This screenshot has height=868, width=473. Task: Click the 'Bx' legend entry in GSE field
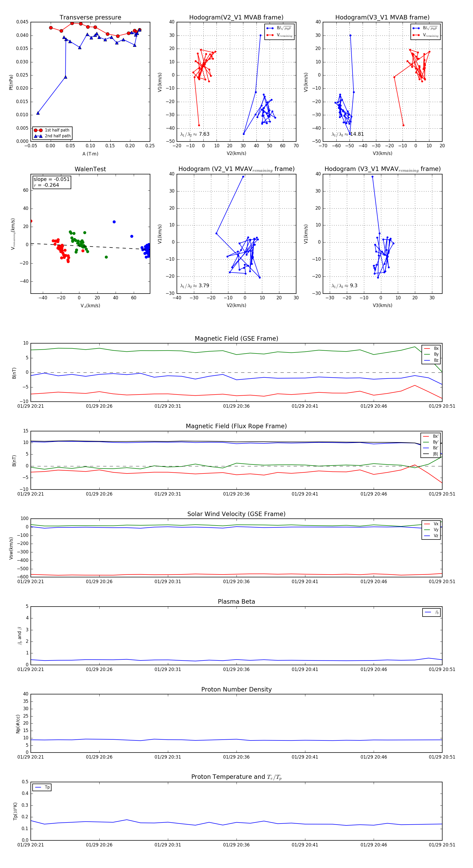431,349
